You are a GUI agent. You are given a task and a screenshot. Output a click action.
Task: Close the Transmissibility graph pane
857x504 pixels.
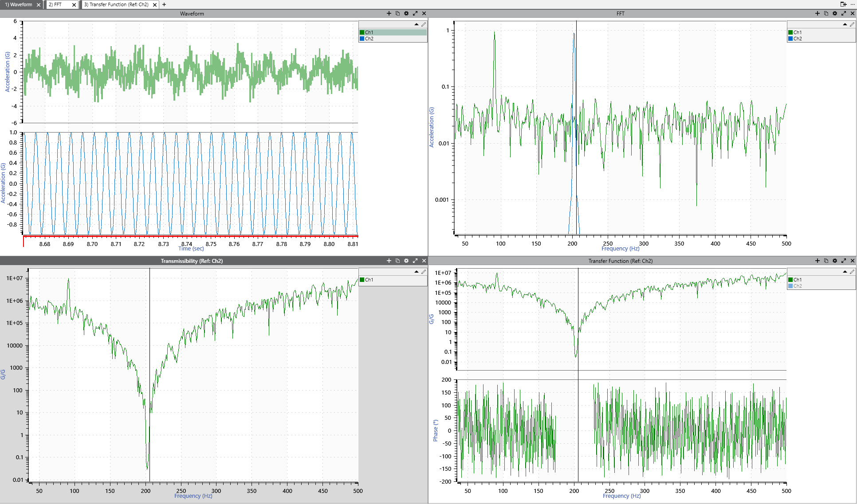tap(424, 261)
